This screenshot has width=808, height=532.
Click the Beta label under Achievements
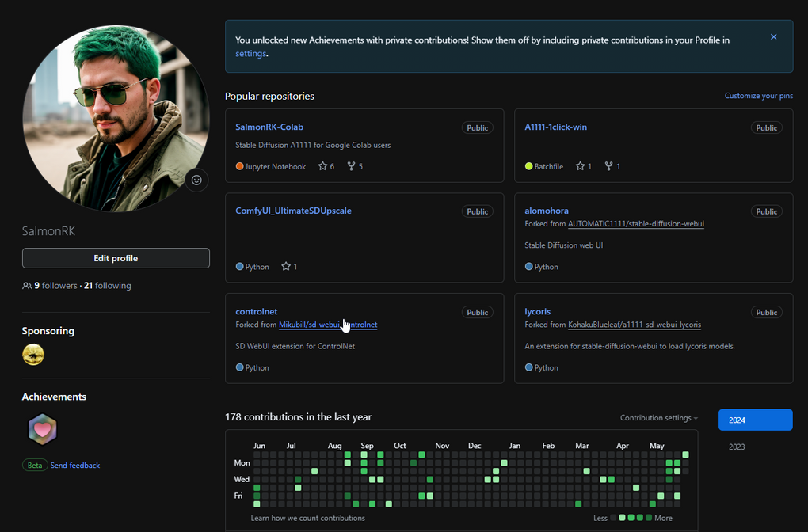coord(35,465)
